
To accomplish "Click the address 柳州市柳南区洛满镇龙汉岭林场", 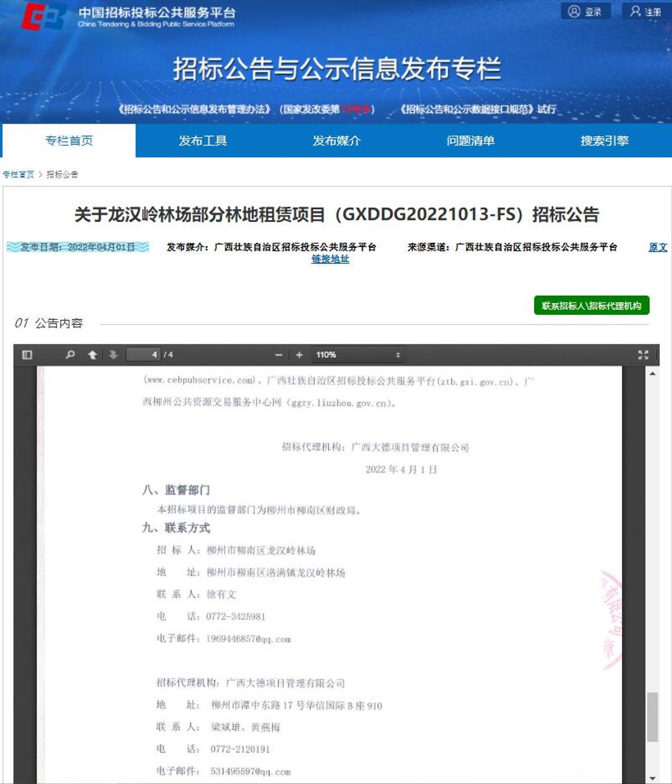I will coord(276,573).
